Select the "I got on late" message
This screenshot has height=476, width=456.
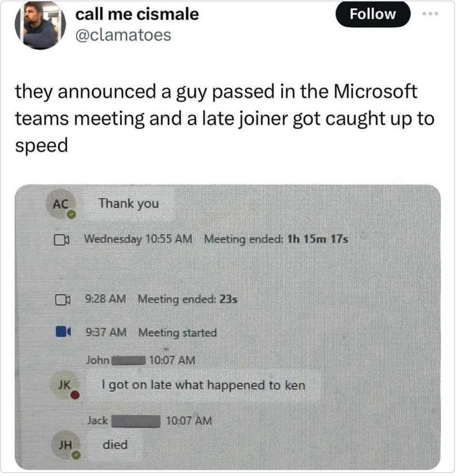[x=203, y=386]
